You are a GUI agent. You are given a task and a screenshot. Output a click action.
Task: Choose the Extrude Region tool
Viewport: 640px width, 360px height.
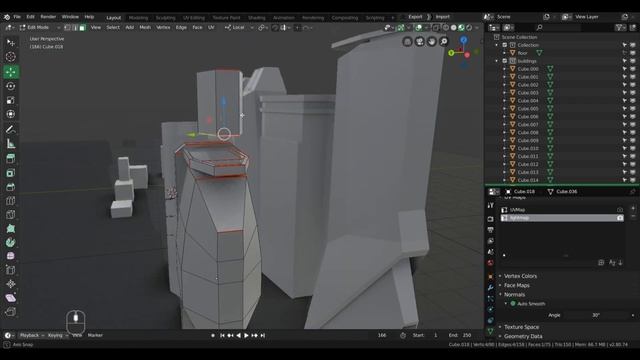pos(11,159)
